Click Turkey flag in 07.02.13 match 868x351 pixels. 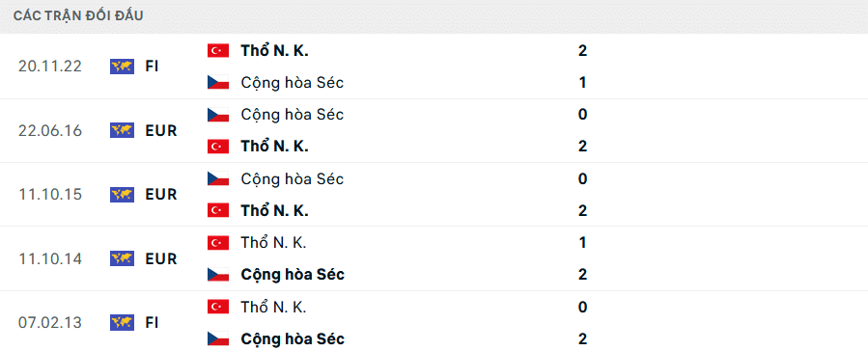pos(218,307)
